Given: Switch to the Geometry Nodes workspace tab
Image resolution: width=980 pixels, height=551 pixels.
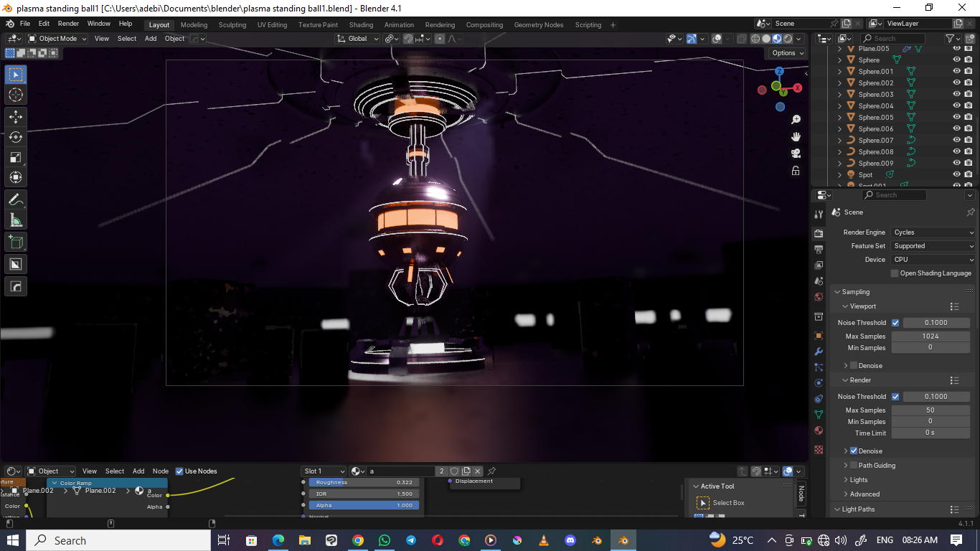Looking at the screenshot, I should pos(538,25).
